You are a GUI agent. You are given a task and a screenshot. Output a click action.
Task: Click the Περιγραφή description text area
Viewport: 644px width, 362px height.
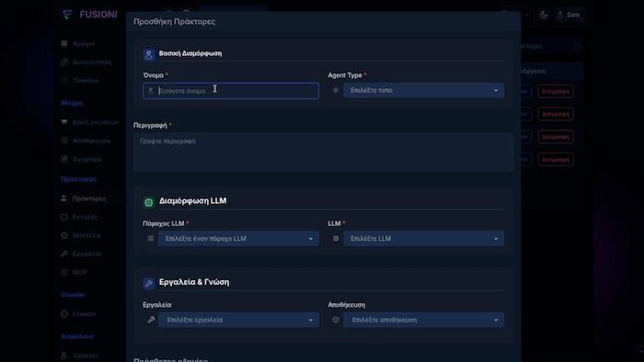[x=323, y=152]
